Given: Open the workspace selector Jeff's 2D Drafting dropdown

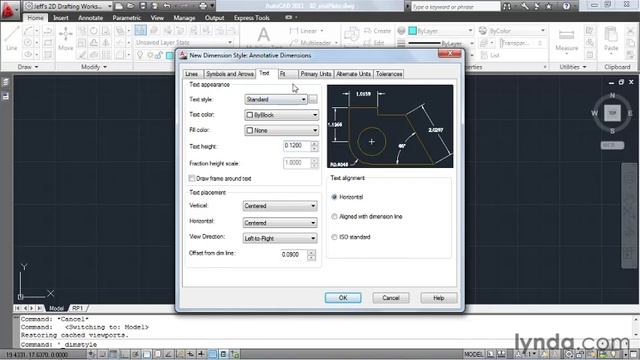Looking at the screenshot, I should coord(68,6).
